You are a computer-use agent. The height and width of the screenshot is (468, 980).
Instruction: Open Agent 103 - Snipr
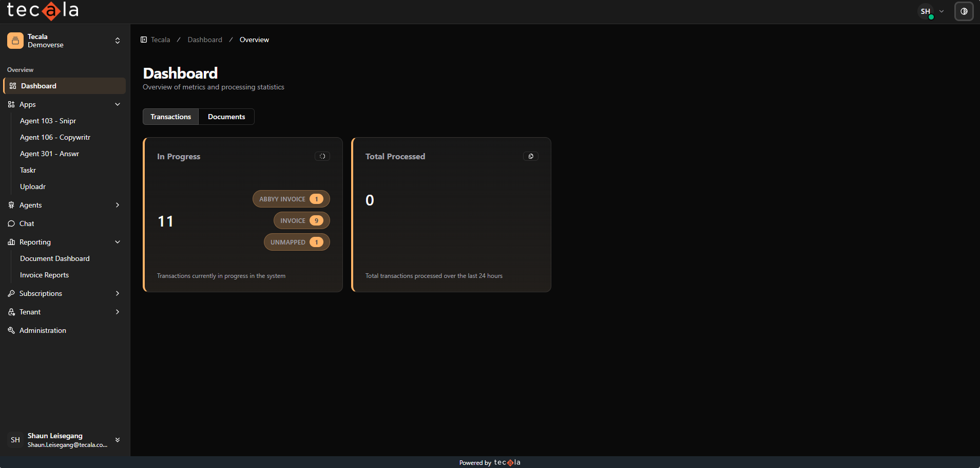48,121
